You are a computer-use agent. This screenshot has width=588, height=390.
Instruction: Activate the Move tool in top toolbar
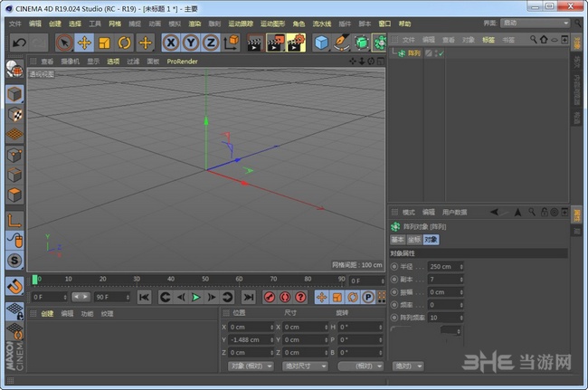pos(84,43)
